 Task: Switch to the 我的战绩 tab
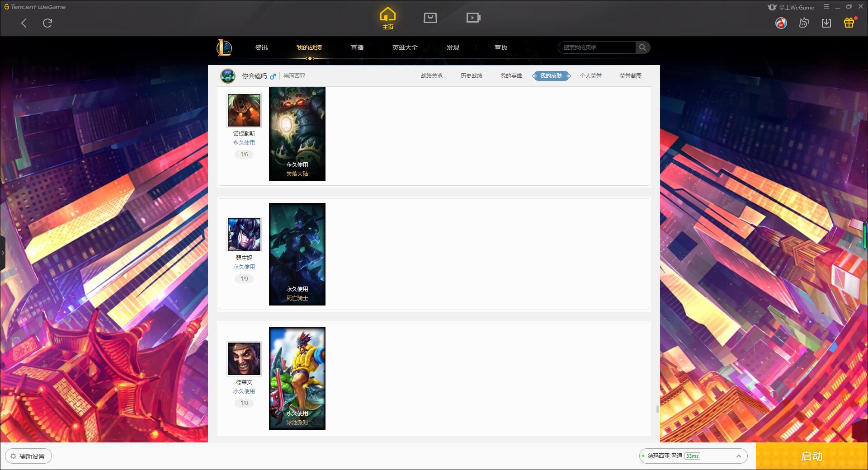tap(309, 47)
